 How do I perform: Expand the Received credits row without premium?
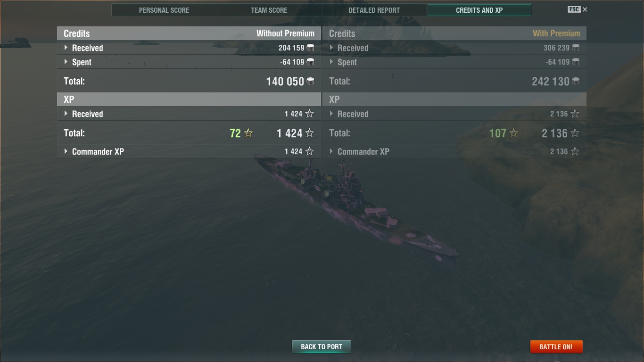tap(189, 48)
